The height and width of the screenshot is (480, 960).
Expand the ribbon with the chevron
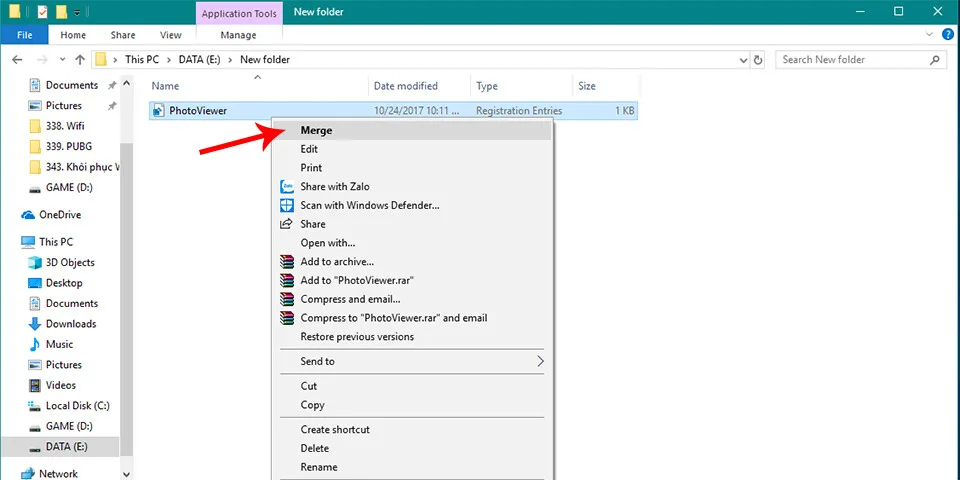tap(928, 35)
